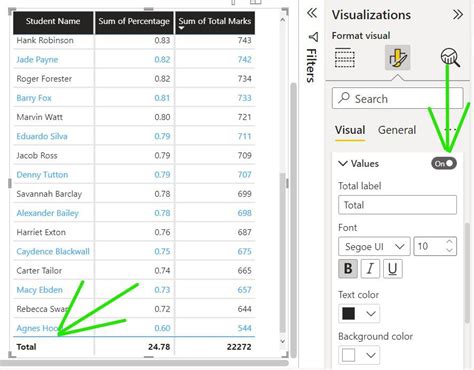This screenshot has height=370, width=474.
Task: Click the Total row label
Action: coord(26,347)
